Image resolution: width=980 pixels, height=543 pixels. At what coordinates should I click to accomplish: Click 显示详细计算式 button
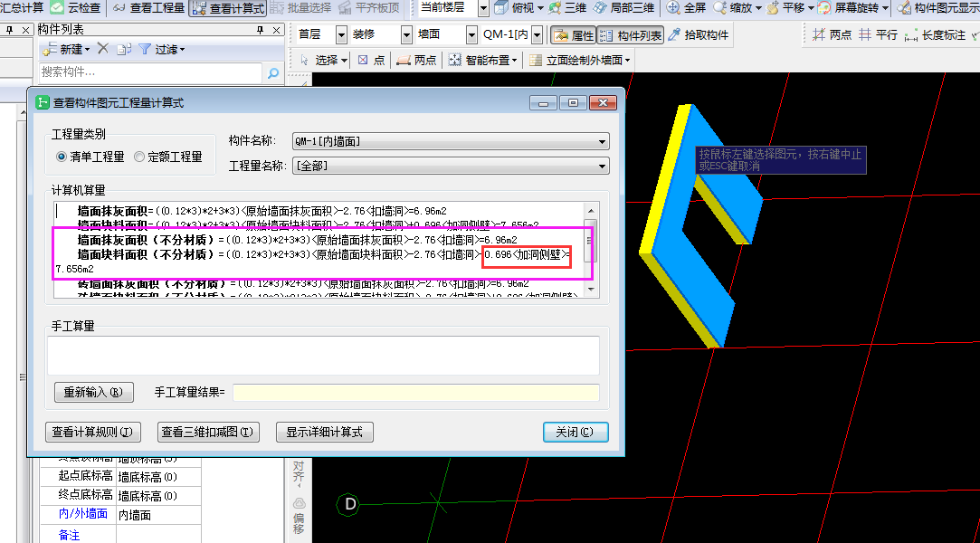[324, 432]
